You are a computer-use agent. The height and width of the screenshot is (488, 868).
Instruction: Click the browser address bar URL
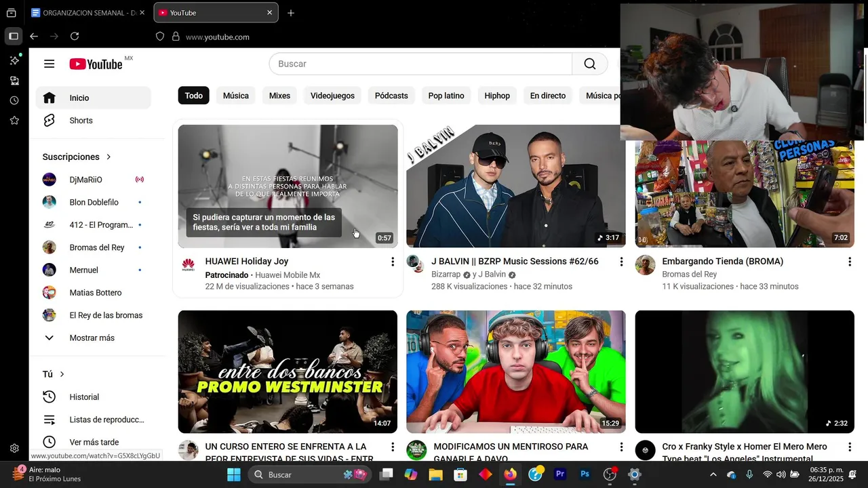218,37
